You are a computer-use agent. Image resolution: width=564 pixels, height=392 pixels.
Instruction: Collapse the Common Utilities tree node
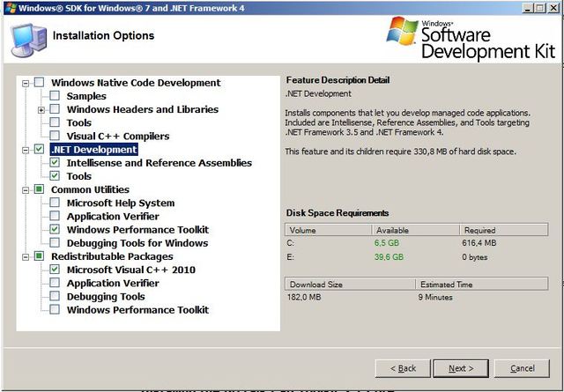pos(26,190)
